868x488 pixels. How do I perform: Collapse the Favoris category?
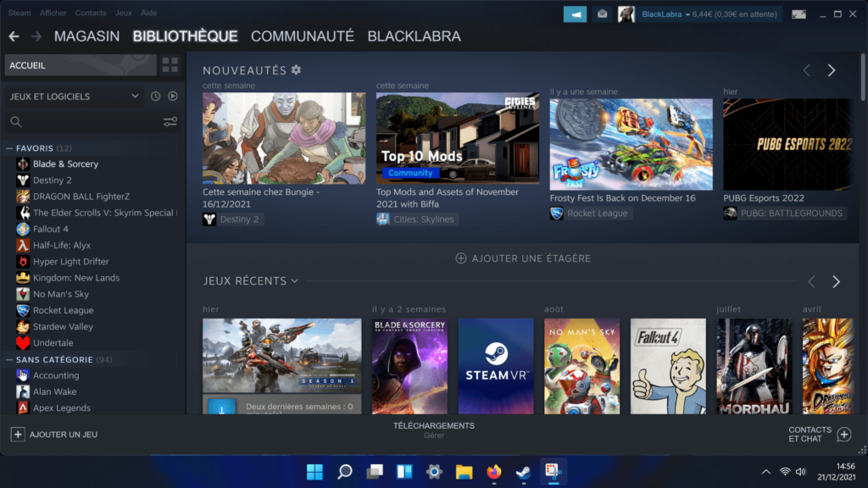pyautogui.click(x=9, y=148)
